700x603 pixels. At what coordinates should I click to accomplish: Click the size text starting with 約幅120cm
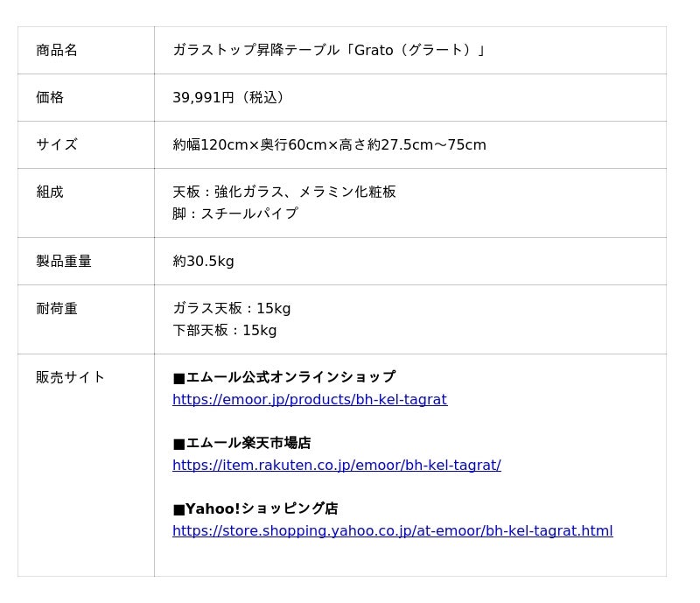[329, 145]
